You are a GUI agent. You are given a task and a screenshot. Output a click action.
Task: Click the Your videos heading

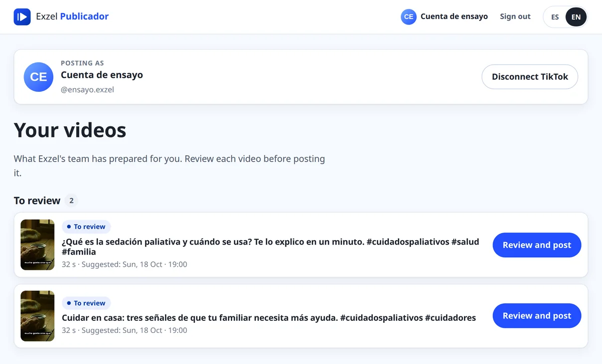click(70, 130)
